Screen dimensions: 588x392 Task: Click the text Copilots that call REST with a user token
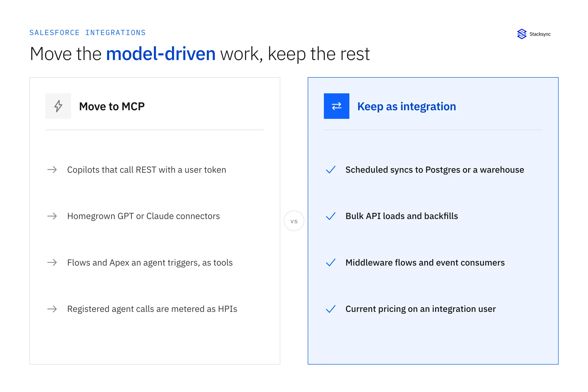[x=147, y=170]
